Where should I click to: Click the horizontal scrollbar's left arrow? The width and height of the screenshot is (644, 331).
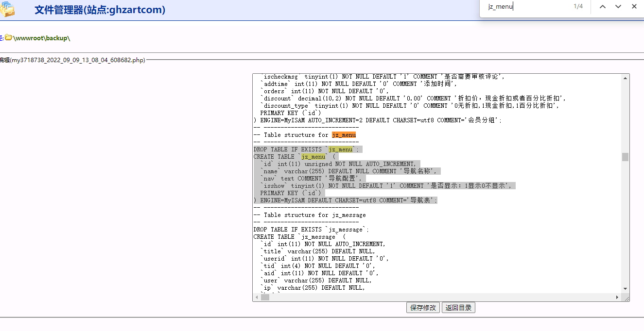tap(257, 297)
